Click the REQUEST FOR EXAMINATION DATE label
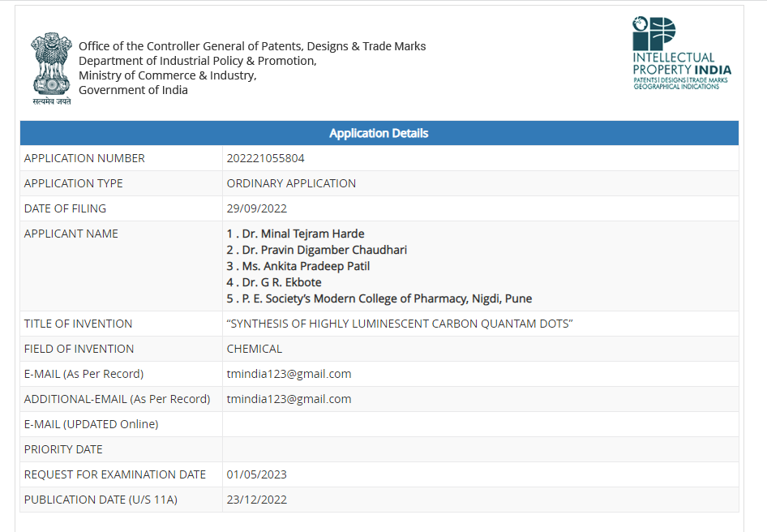Viewport: 767px width, 532px height. (x=115, y=474)
